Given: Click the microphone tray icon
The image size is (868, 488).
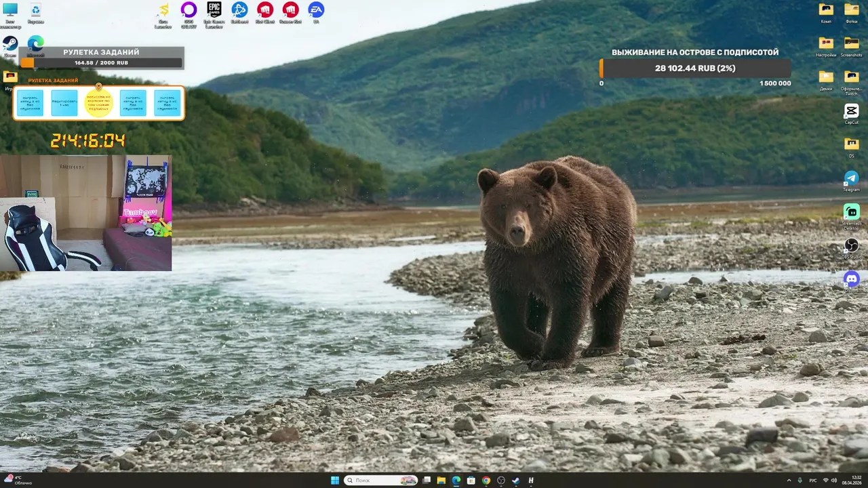Looking at the screenshot, I should tap(800, 481).
